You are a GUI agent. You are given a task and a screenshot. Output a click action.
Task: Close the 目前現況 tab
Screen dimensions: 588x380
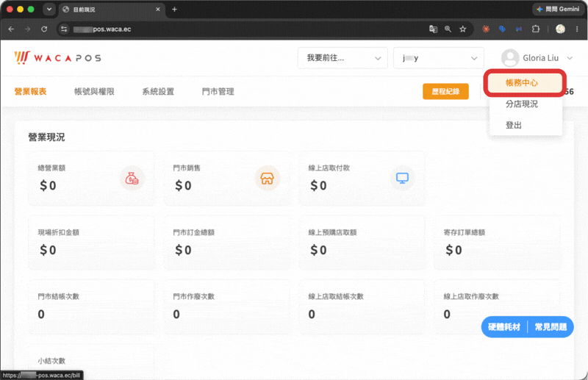pos(158,10)
